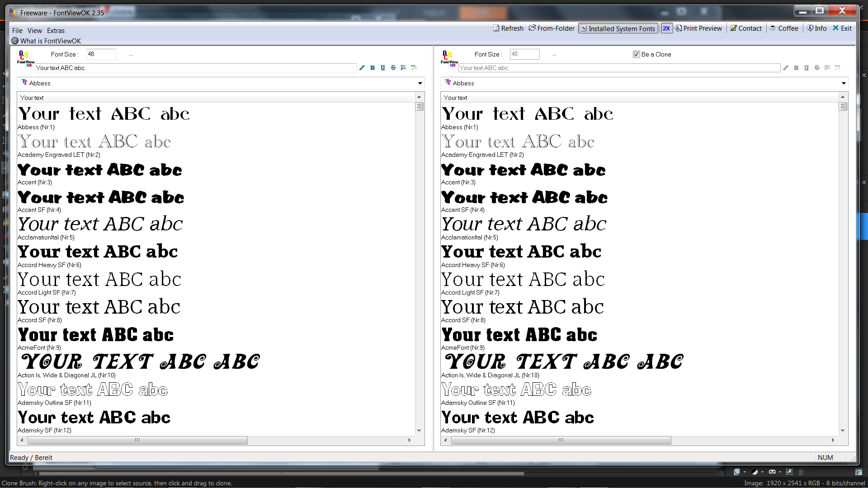Image resolution: width=868 pixels, height=488 pixels.
Task: Click the left pane Font Size field
Action: coord(101,54)
